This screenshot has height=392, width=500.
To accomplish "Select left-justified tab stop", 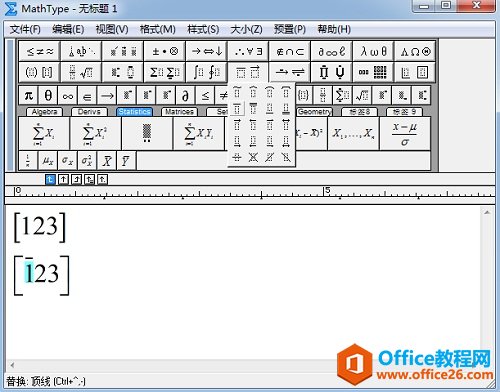I will (50, 180).
